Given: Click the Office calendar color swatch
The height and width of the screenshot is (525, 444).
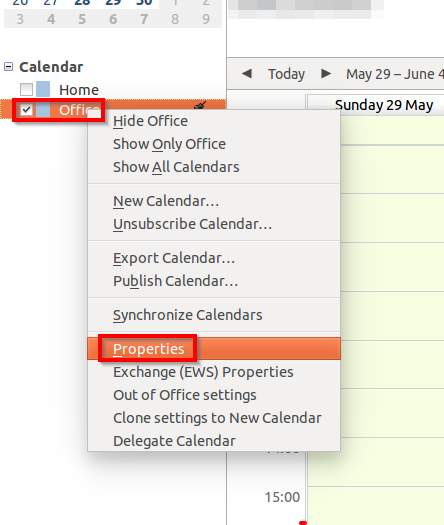Looking at the screenshot, I should (x=43, y=110).
